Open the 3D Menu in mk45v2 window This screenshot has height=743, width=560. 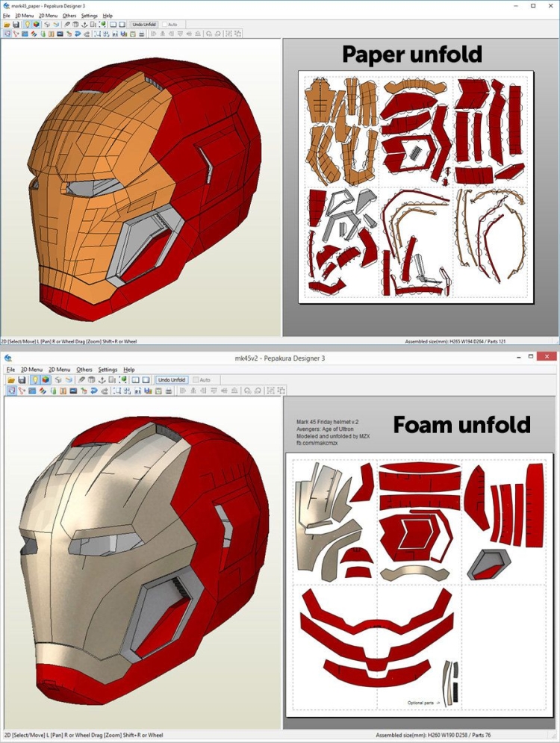[32, 369]
